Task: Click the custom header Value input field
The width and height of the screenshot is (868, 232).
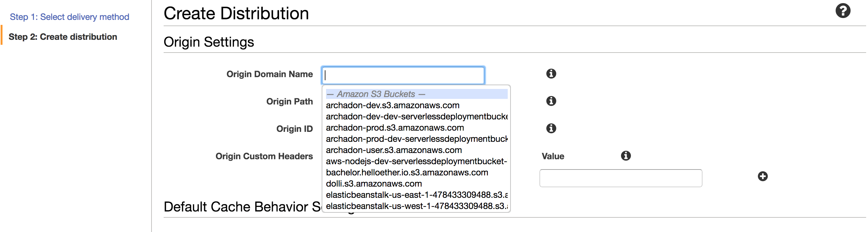Action: (x=620, y=178)
